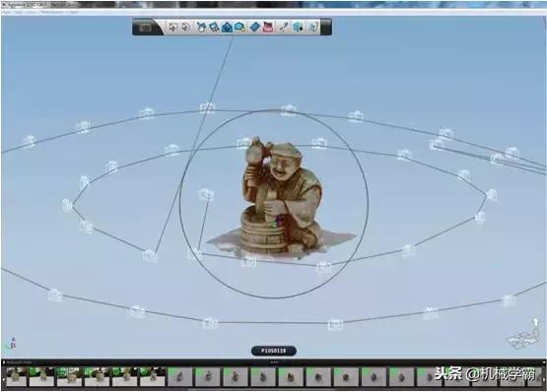This screenshot has height=392, width=547.
Task: Select the camera marker beside the figurine's raised mallet
Action: (243, 143)
